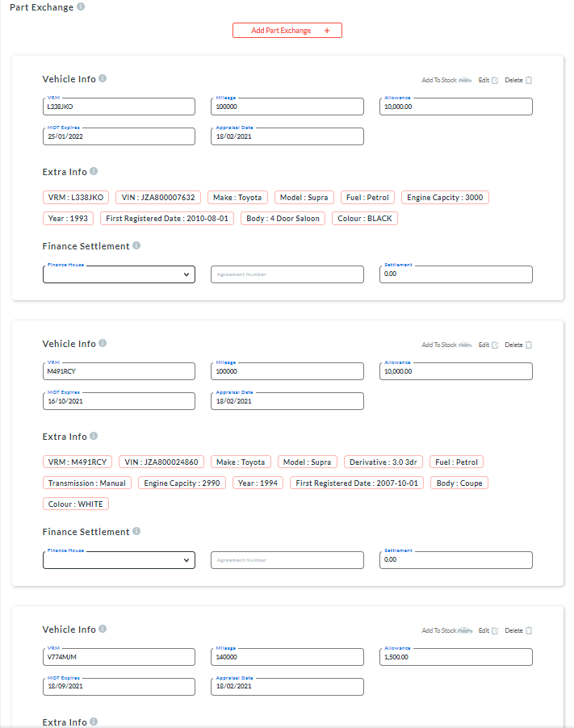This screenshot has width=574, height=728.
Task: Click Settlement field in M491RCY finance section
Action: [x=455, y=560]
